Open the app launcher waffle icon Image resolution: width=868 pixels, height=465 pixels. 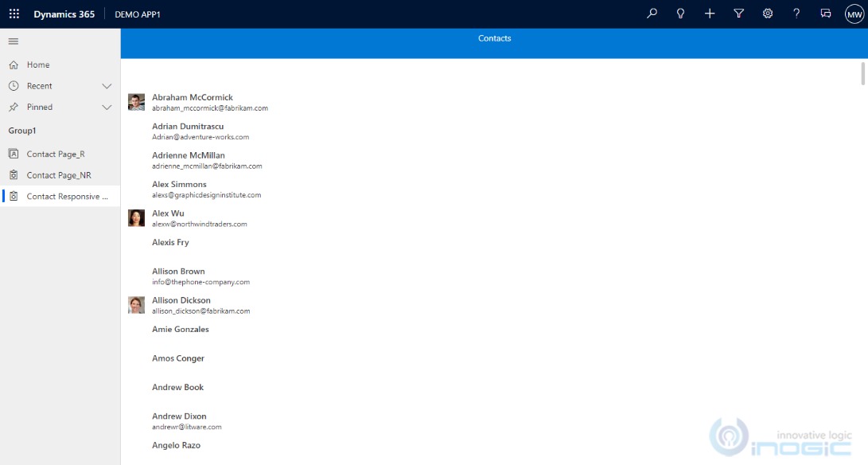tap(14, 14)
